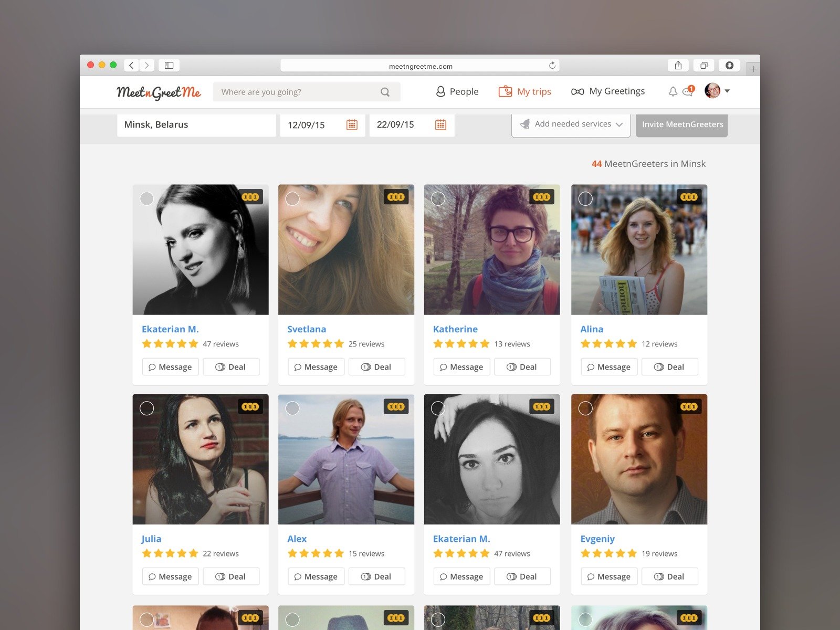Open calendar for end date 22/09/15

pyautogui.click(x=440, y=124)
